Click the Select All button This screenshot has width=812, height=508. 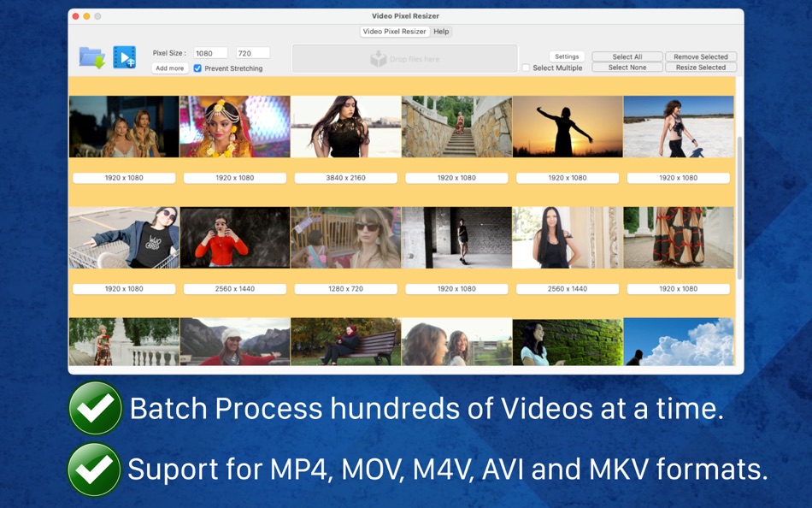pos(627,57)
